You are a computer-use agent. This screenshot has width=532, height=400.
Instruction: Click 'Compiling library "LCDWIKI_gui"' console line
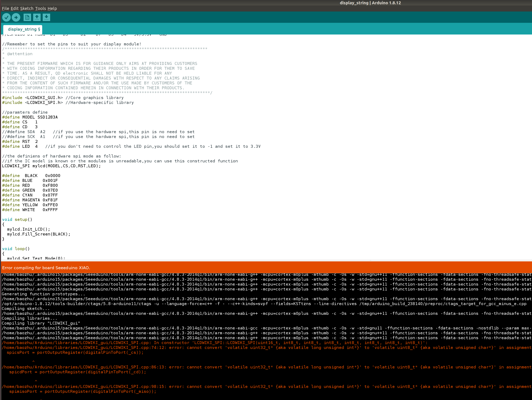pyautogui.click(x=41, y=323)
